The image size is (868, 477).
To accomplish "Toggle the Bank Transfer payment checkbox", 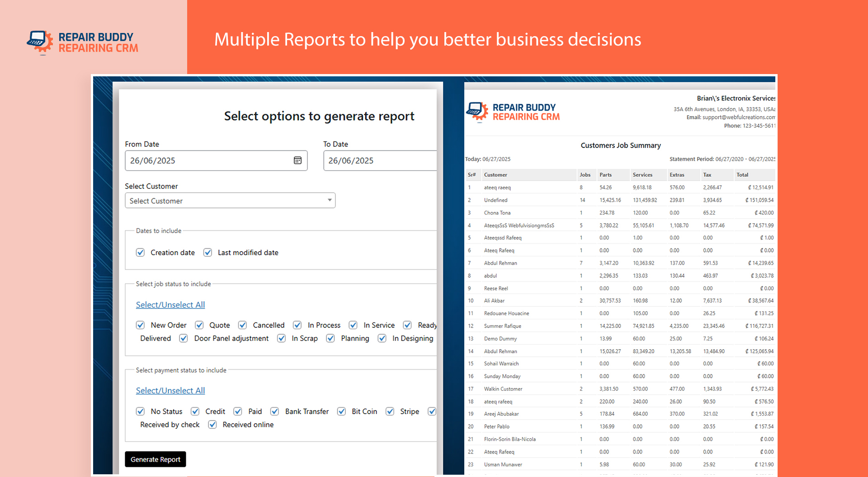I will point(275,412).
